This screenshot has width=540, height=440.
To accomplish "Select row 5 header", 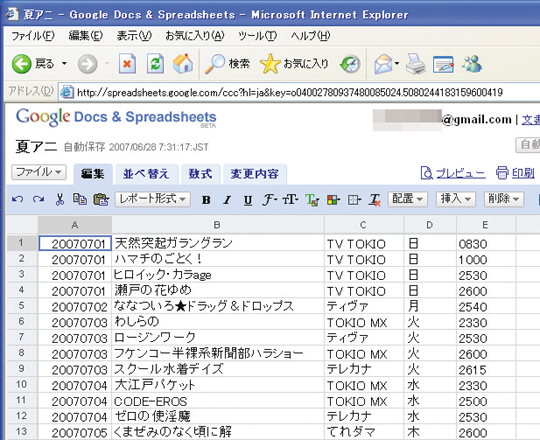I will [x=22, y=305].
